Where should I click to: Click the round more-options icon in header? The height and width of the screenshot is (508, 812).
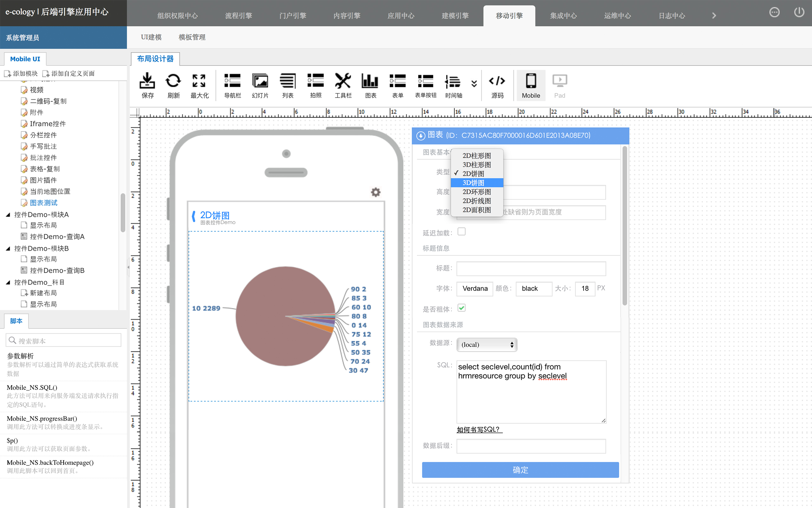pos(774,12)
